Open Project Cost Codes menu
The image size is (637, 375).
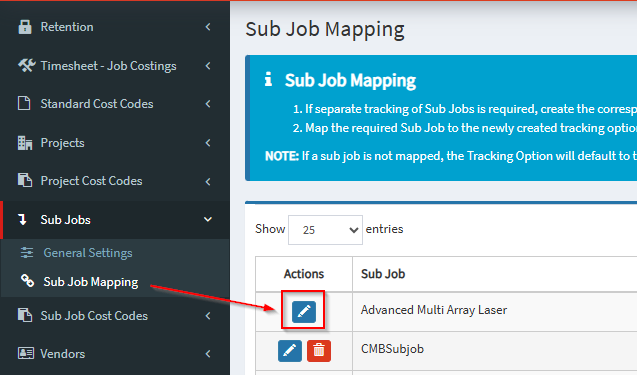tap(115, 181)
